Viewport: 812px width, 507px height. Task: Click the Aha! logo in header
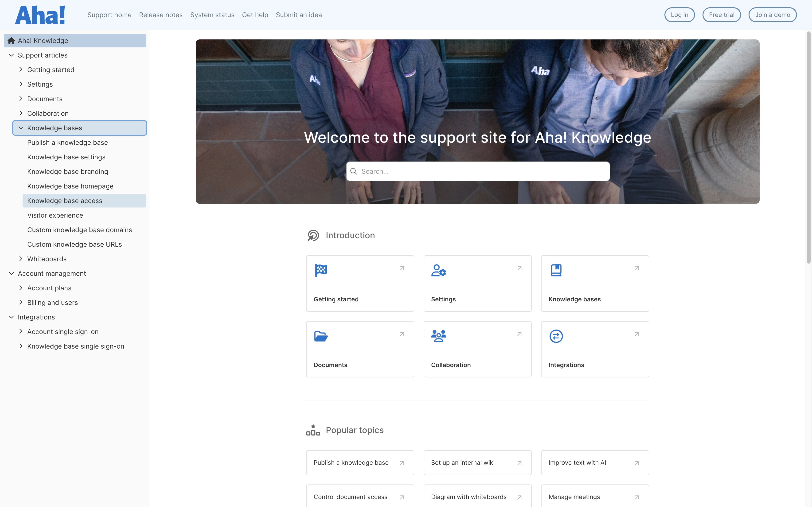[40, 15]
